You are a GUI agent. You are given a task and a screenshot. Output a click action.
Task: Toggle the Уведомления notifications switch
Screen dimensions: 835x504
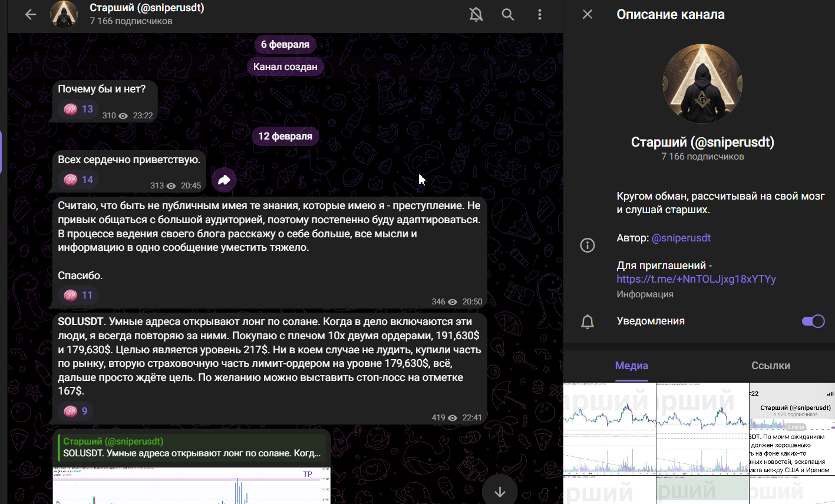coord(813,321)
